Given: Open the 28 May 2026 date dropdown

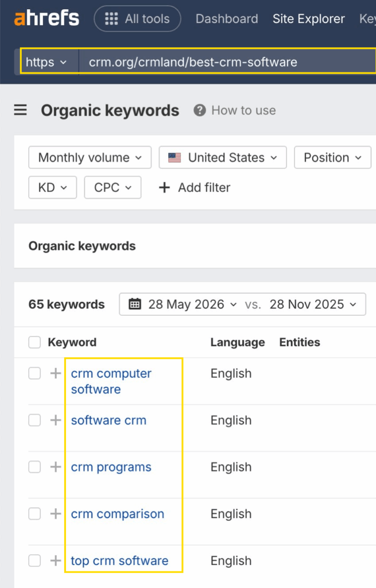Looking at the screenshot, I should point(193,304).
